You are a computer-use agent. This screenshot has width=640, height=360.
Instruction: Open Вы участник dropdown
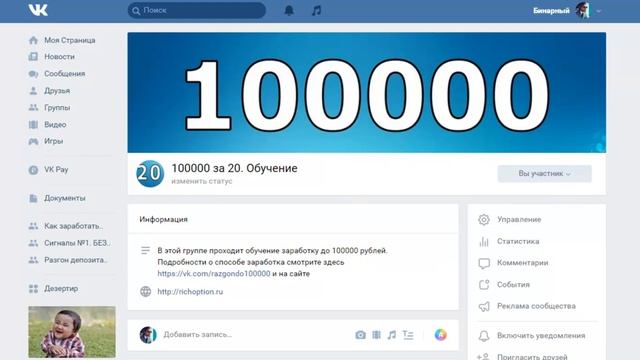tap(544, 174)
